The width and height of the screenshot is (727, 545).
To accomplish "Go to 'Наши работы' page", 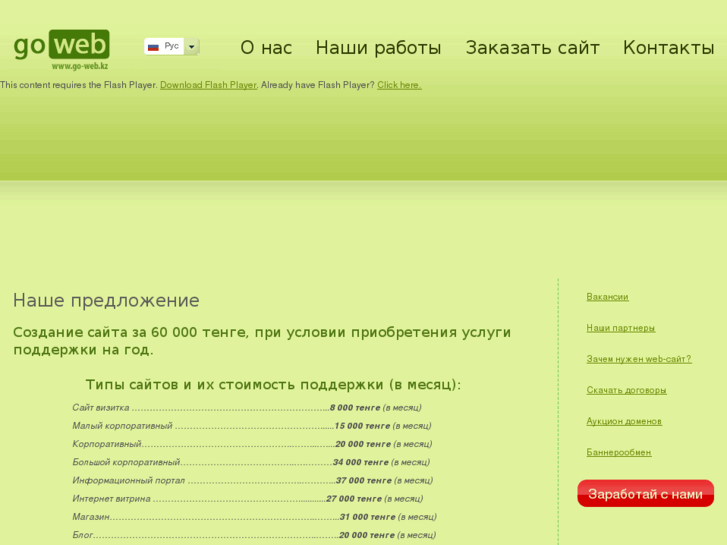I will click(378, 47).
